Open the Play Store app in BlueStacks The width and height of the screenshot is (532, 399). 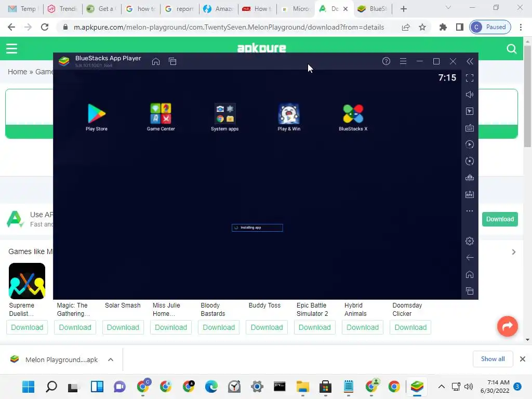97,117
